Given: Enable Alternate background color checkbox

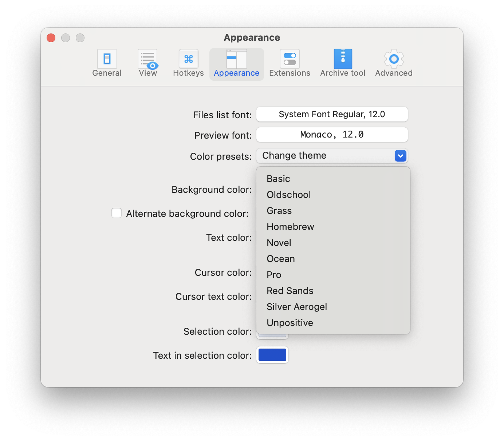Looking at the screenshot, I should click(117, 213).
